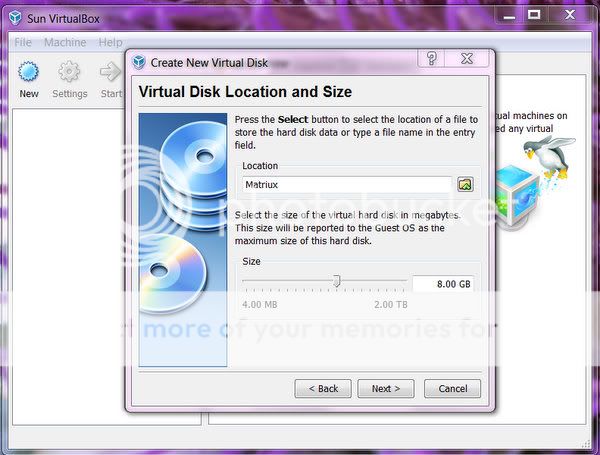Click the cube icon in Create New Virtual Disk title

[139, 62]
